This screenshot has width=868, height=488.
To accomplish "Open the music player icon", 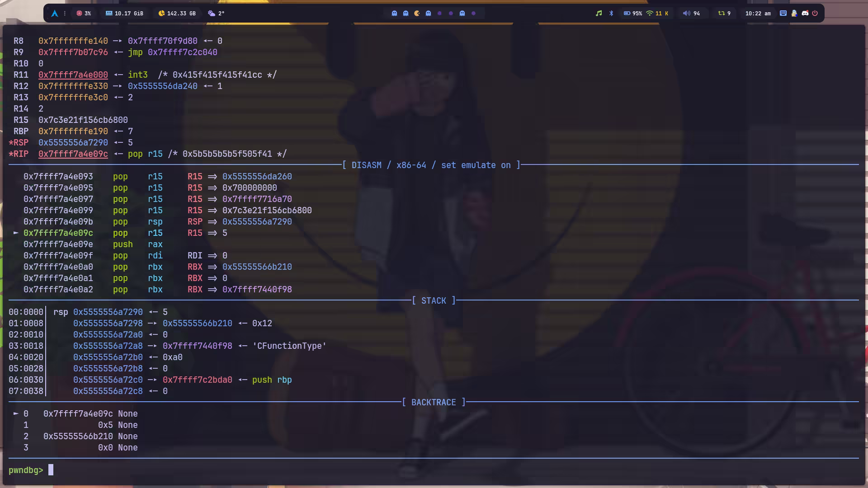I will [x=599, y=14].
